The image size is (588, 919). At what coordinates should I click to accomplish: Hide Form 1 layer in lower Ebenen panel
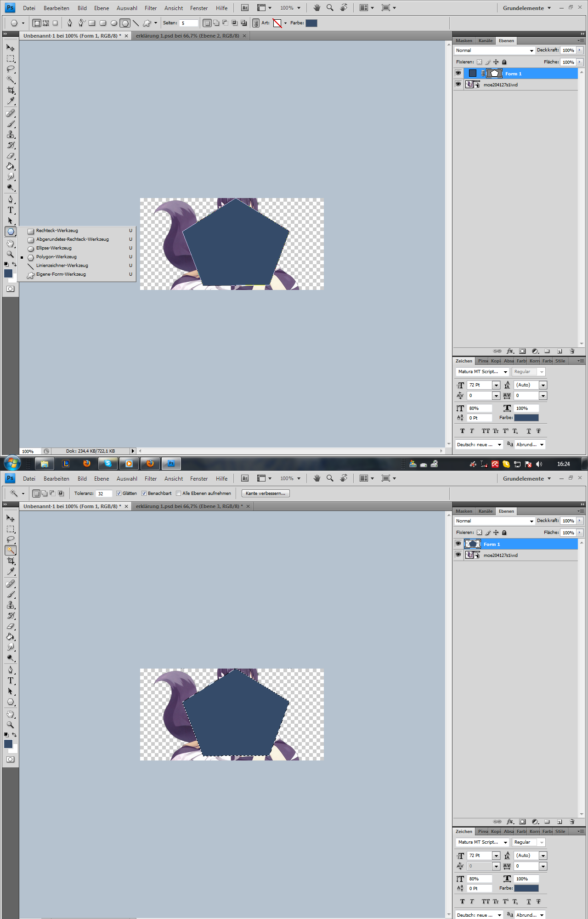458,544
